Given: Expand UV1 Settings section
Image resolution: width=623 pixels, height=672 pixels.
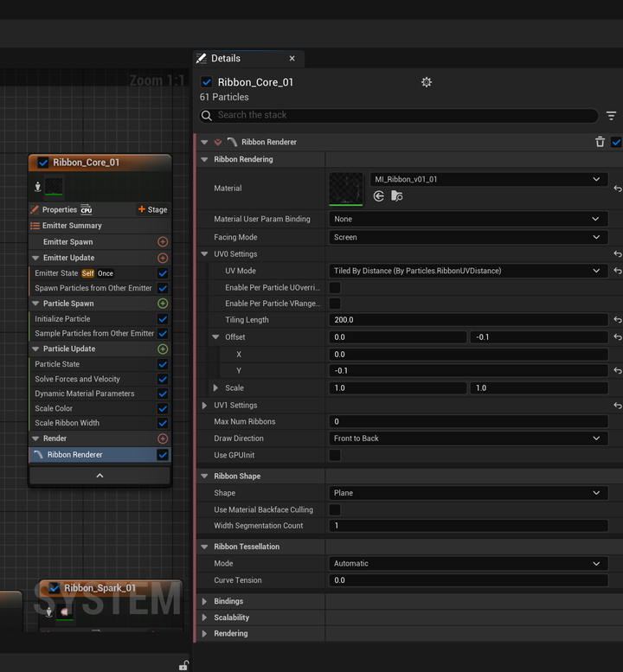Looking at the screenshot, I should point(204,406).
